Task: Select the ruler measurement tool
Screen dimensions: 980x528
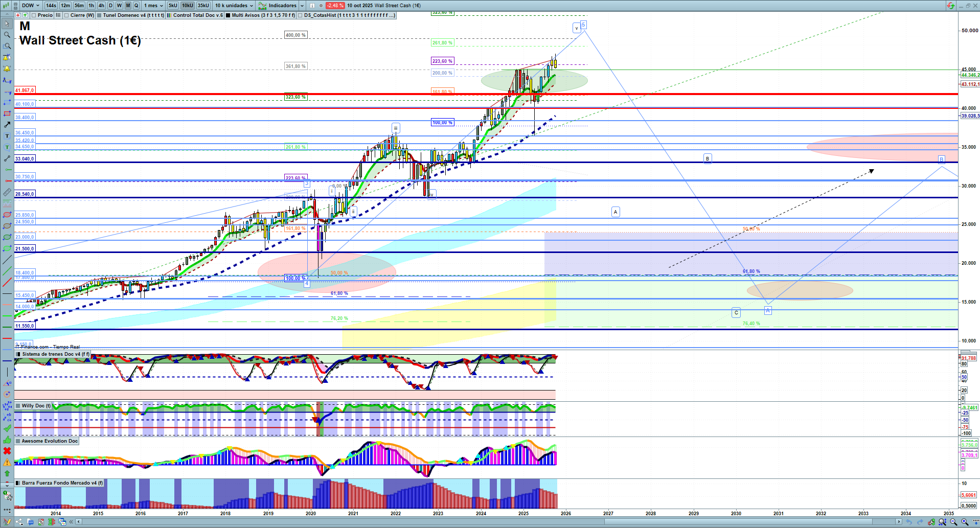Action: (7, 192)
